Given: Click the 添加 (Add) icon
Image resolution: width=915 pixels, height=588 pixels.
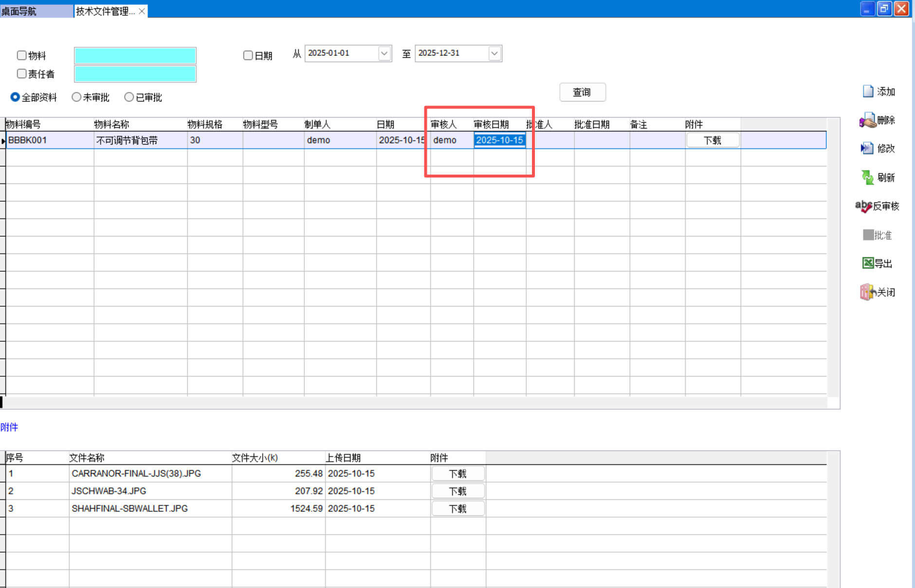Looking at the screenshot, I should click(868, 91).
